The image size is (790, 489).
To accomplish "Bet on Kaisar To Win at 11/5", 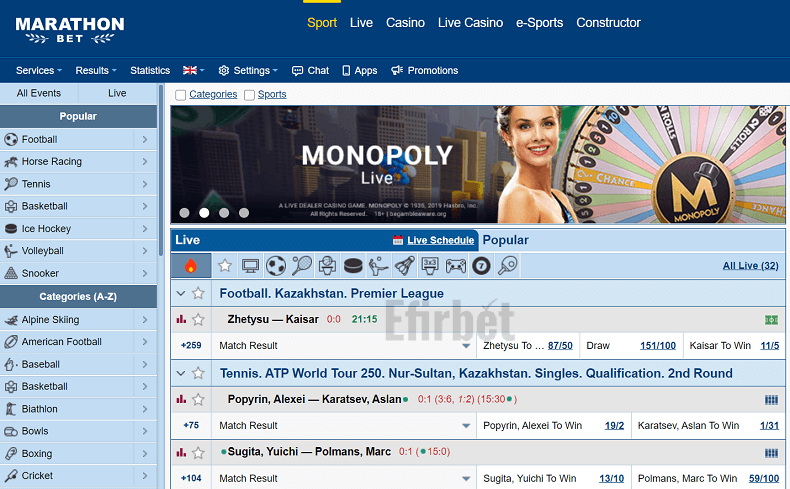I will pos(769,345).
